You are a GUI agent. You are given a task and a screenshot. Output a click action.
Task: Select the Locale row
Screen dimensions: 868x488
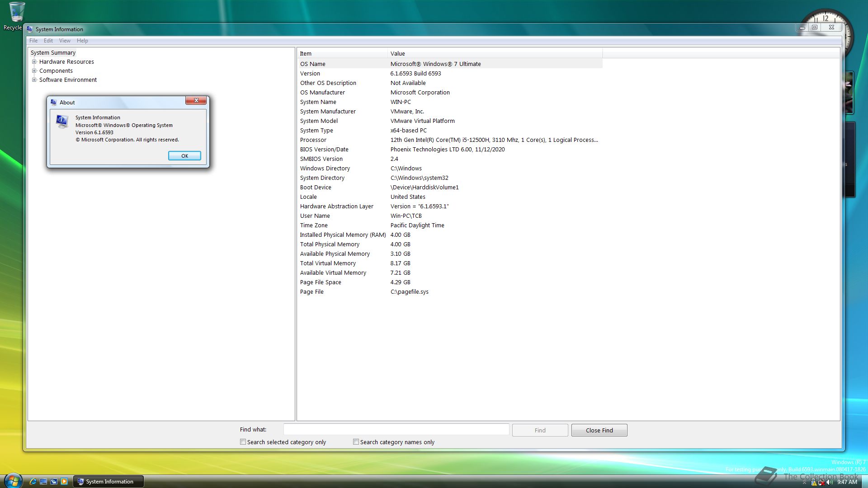pos(450,197)
